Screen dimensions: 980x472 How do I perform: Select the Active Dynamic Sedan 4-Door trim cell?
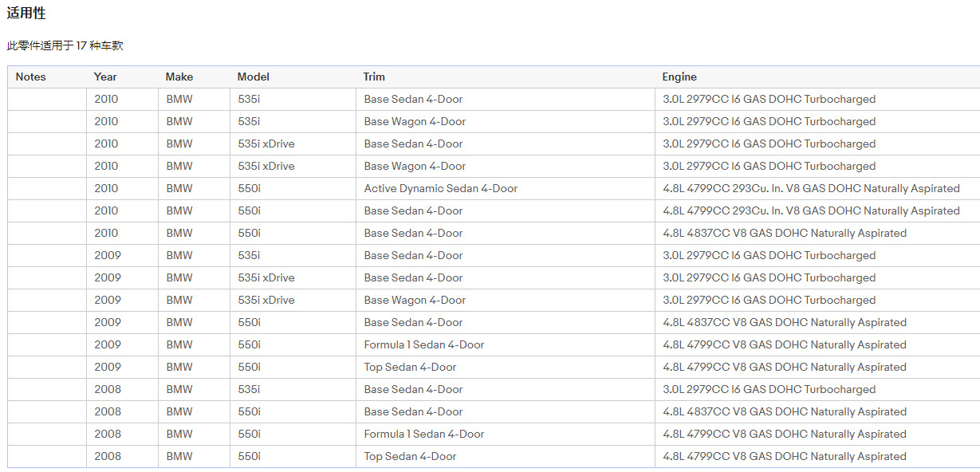click(x=441, y=189)
